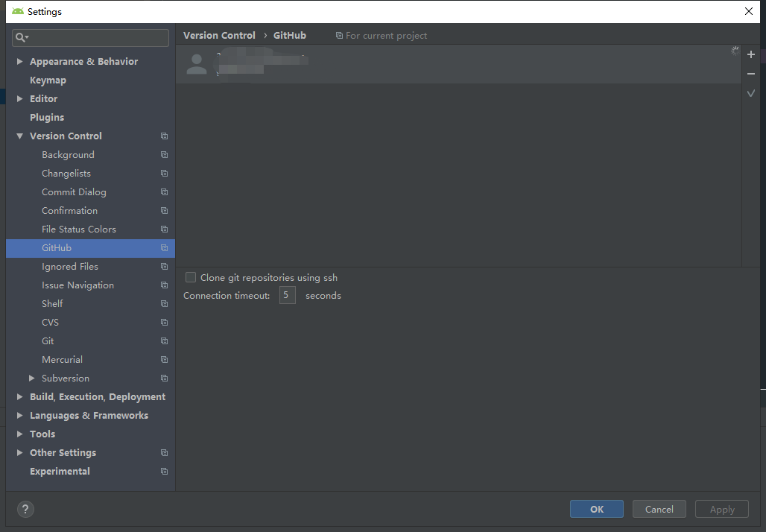
Task: Select the Shelf settings page
Action: 52,303
